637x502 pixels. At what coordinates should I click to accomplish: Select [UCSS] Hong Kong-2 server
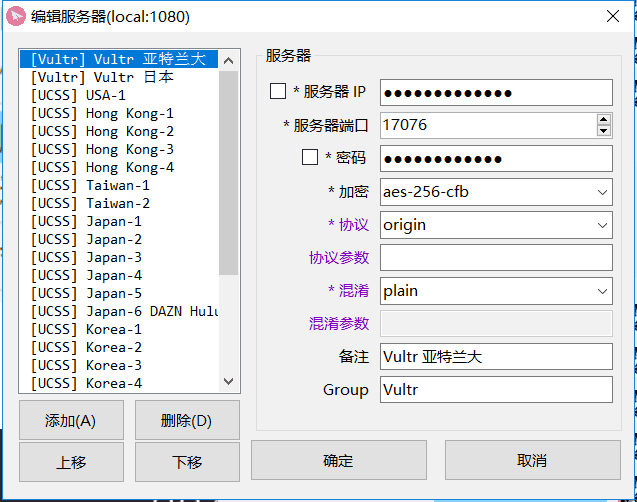tap(119, 131)
